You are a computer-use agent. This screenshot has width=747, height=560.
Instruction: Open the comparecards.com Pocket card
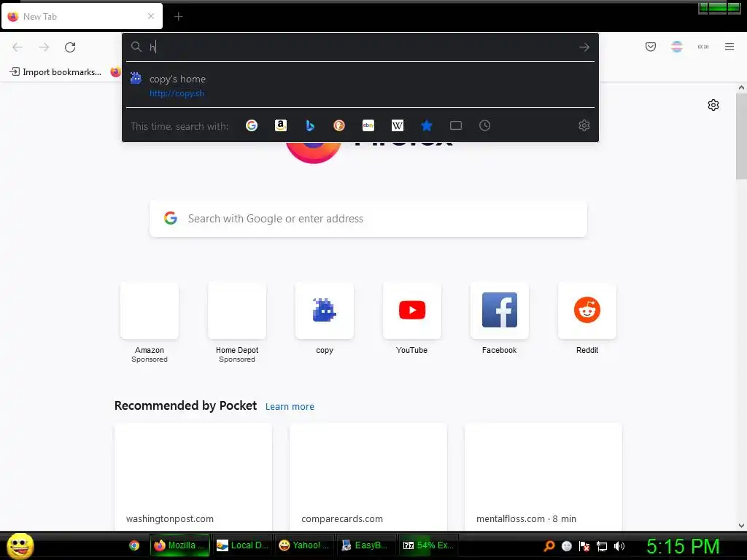(368, 477)
